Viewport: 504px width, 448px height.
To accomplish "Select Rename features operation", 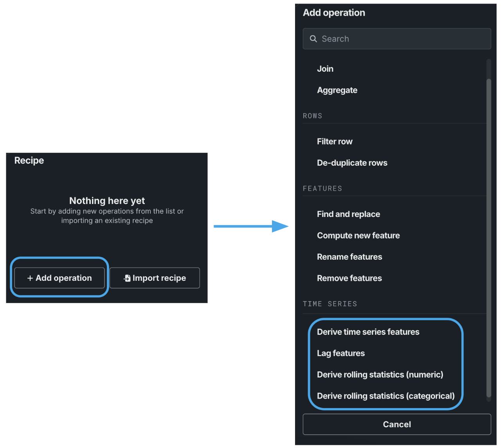I will tap(349, 257).
